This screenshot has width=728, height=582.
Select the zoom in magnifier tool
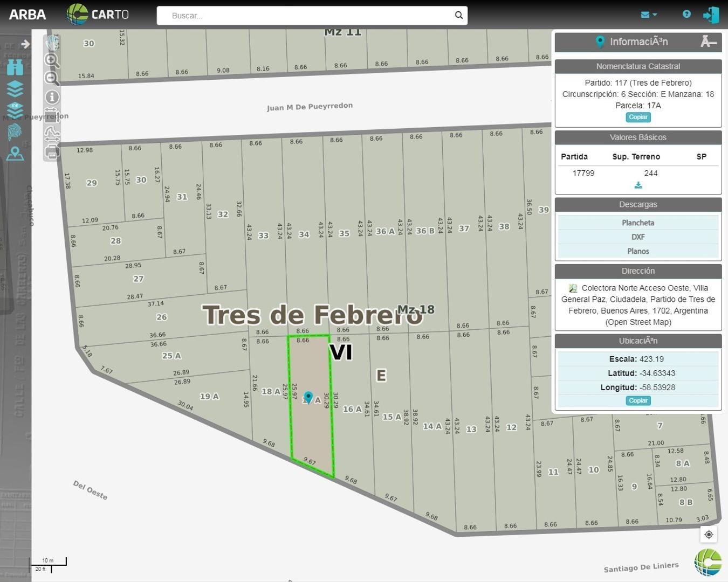[x=52, y=60]
